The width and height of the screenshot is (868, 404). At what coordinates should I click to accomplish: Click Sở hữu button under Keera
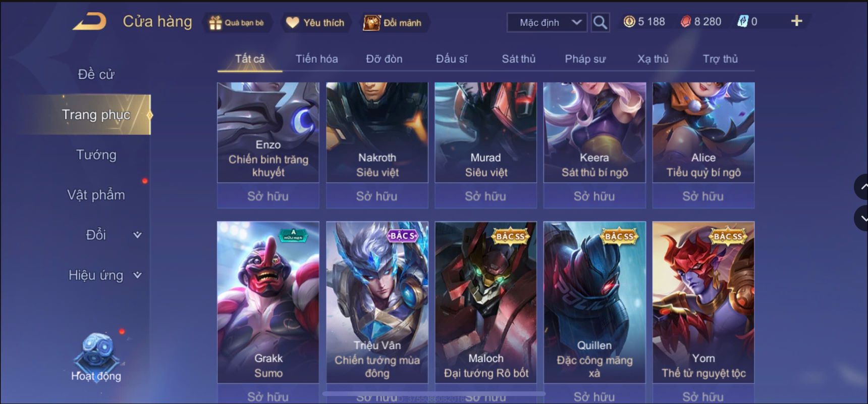[594, 196]
